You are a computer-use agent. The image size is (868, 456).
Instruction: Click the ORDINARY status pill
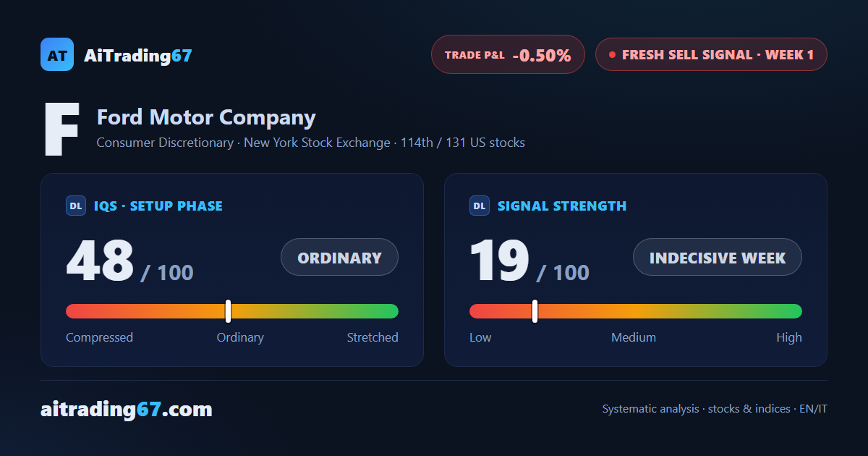tap(339, 257)
